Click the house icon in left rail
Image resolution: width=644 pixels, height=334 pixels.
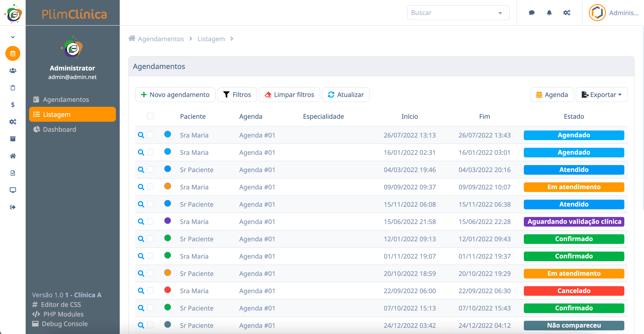13,156
